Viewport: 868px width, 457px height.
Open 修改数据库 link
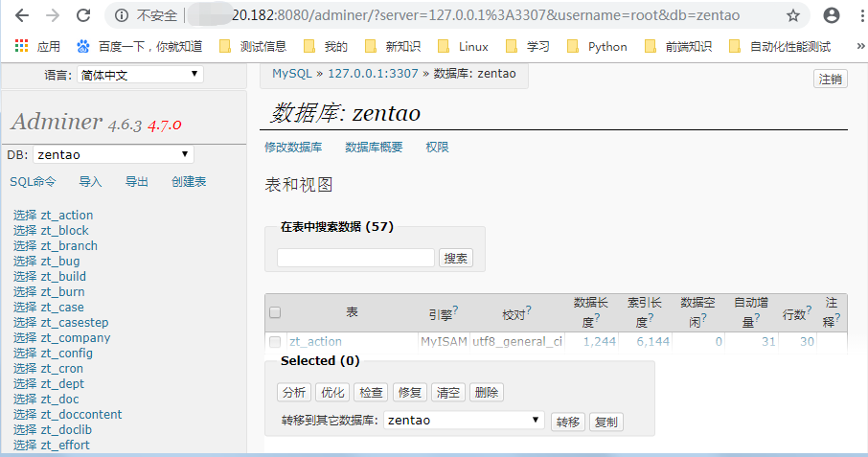pos(293,148)
